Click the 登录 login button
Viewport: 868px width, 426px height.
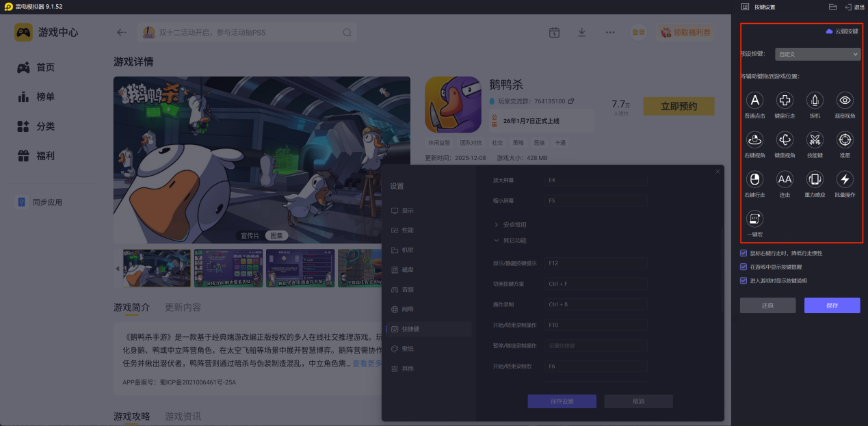(638, 32)
